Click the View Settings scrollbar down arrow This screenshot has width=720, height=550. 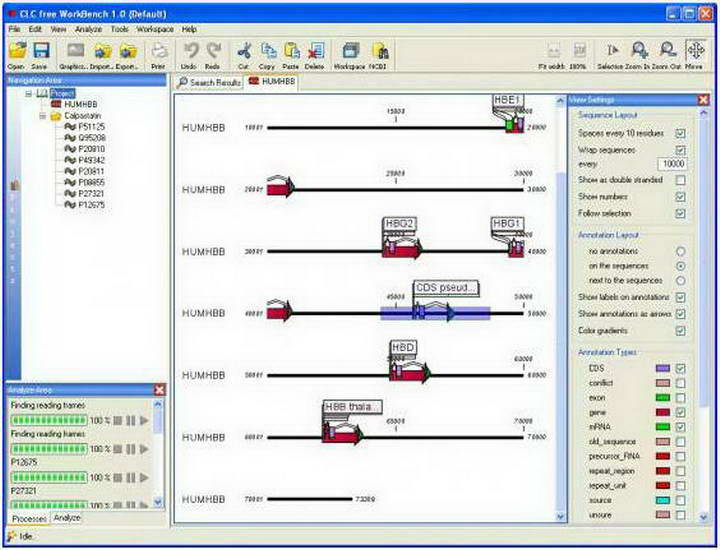(x=703, y=517)
